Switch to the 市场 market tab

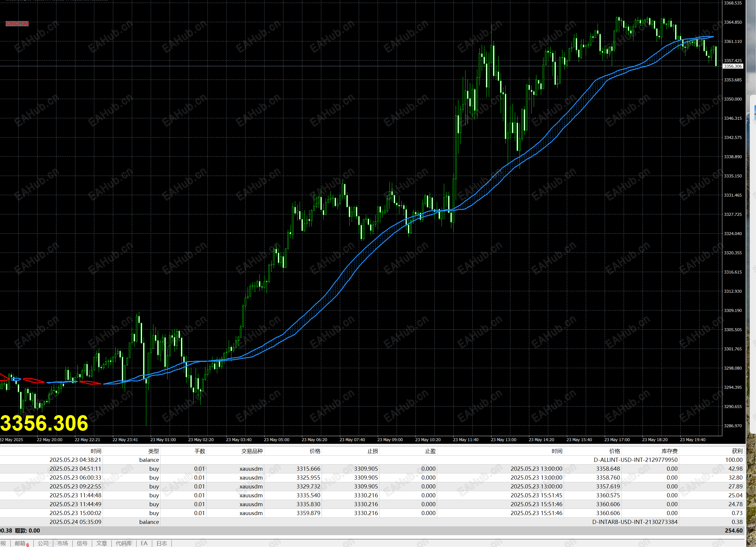coord(62,543)
